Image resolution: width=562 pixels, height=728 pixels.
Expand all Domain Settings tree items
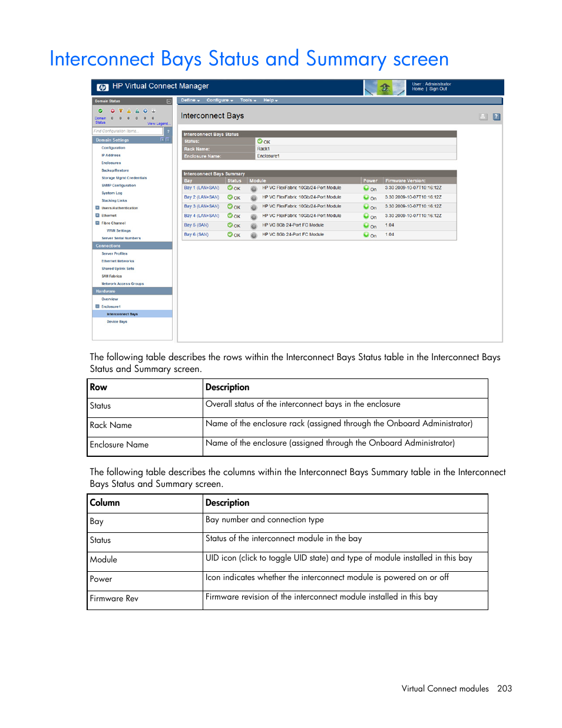pyautogui.click(x=163, y=140)
